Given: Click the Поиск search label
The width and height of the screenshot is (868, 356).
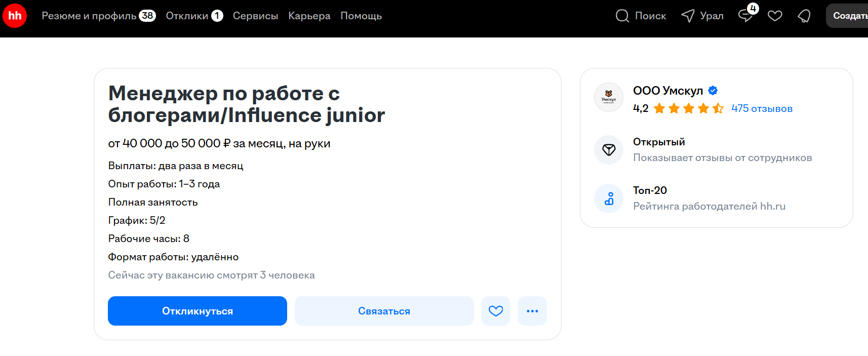Looking at the screenshot, I should coord(651,16).
